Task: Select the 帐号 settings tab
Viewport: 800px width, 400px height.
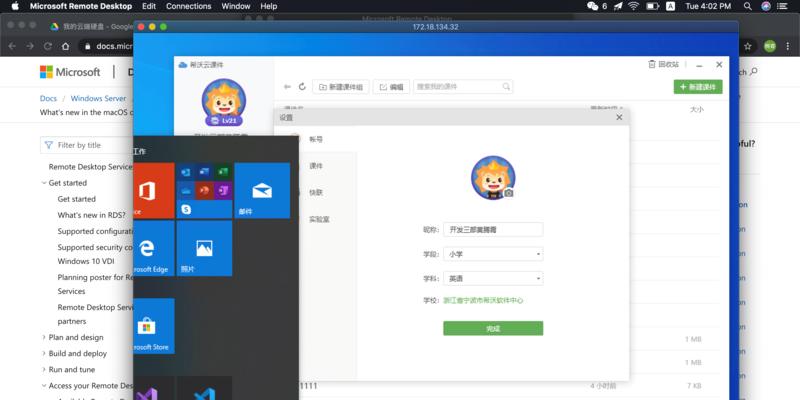Action: pyautogui.click(x=316, y=139)
